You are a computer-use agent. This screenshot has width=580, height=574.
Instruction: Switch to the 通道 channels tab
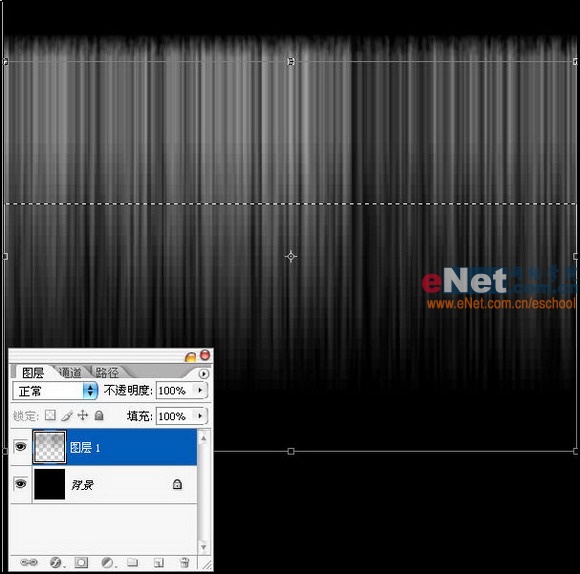pos(70,372)
